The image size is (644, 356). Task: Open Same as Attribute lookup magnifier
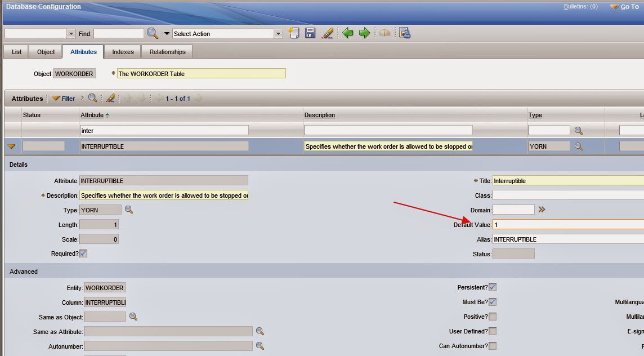[x=260, y=331]
